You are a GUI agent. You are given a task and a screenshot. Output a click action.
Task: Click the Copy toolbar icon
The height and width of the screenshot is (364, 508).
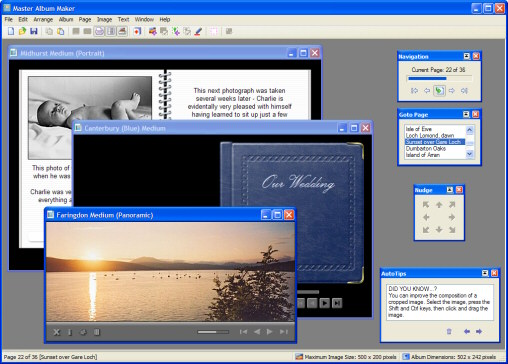pyautogui.click(x=49, y=31)
